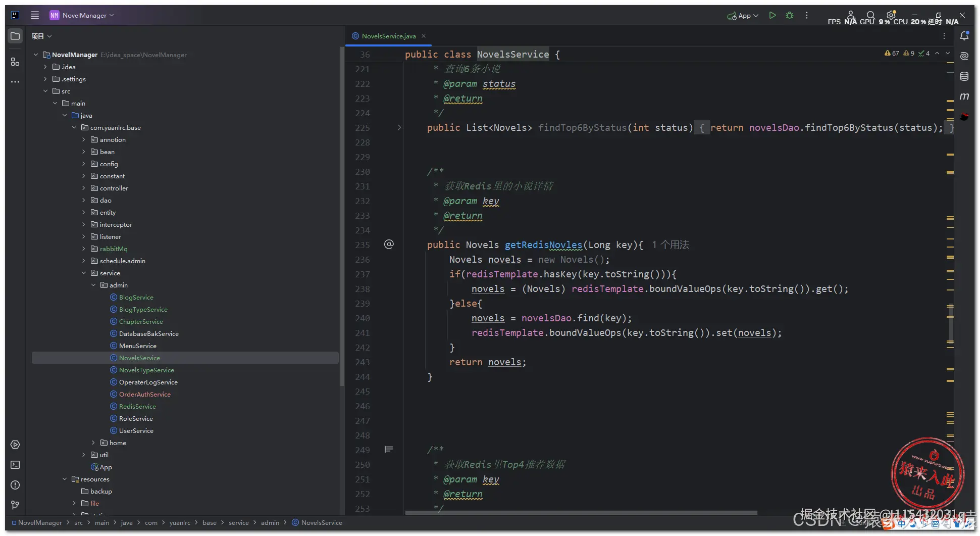Click the '1 个用法' usages hint
Viewport: 980px width, 536px height.
[670, 245]
